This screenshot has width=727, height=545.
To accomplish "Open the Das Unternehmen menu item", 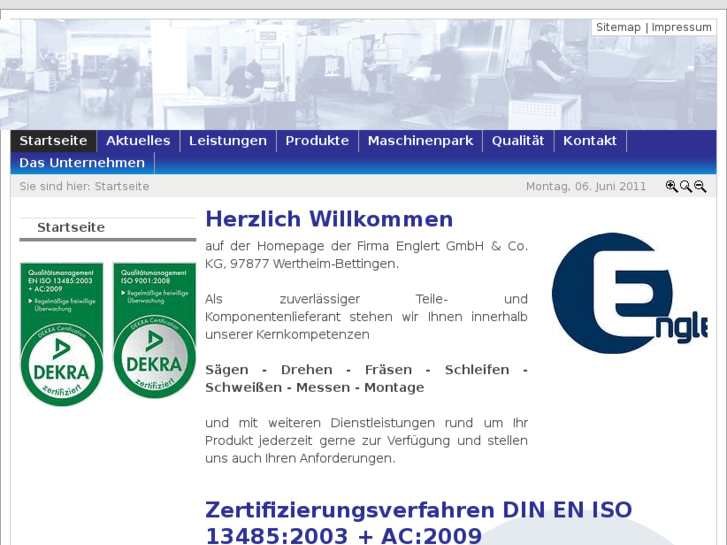I will click(82, 163).
